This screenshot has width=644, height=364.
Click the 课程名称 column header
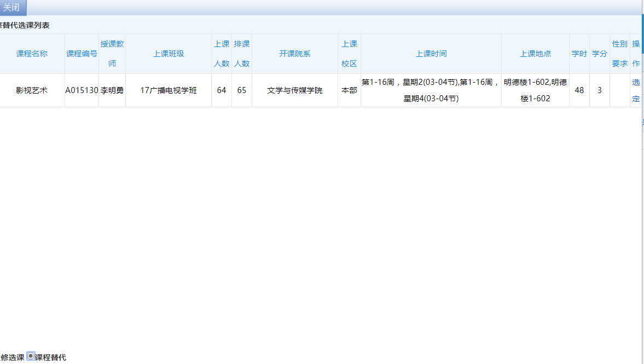(32, 54)
